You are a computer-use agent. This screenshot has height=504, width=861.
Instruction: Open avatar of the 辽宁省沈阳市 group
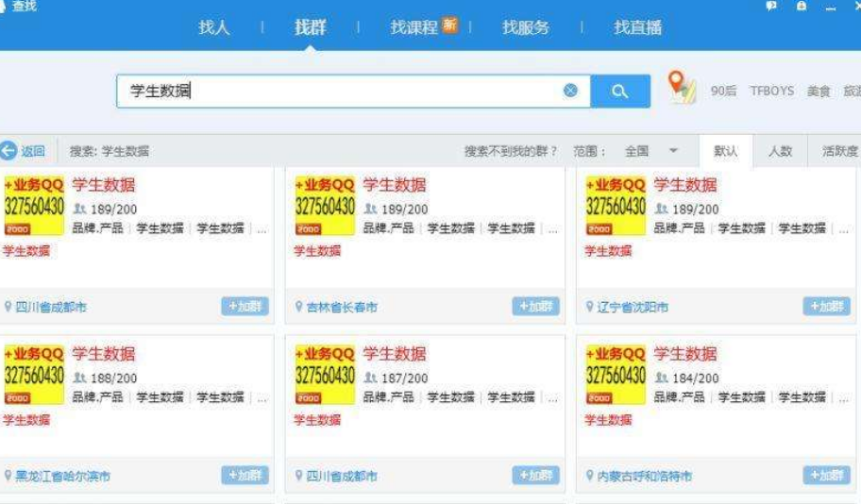coord(616,206)
